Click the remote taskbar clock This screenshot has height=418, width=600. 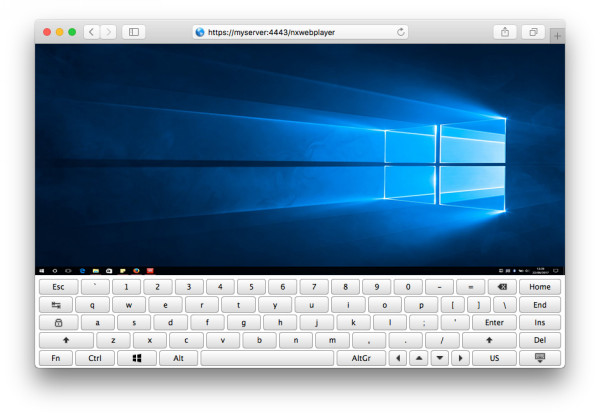coord(540,271)
